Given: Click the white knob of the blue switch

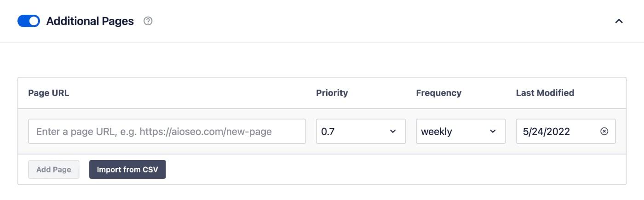Looking at the screenshot, I should pyautogui.click(x=34, y=21).
